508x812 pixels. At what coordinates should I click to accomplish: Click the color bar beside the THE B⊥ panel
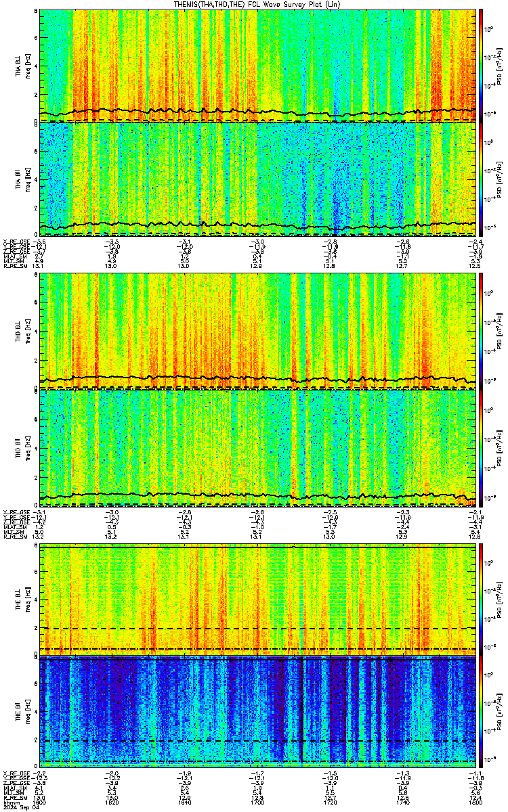point(481,600)
